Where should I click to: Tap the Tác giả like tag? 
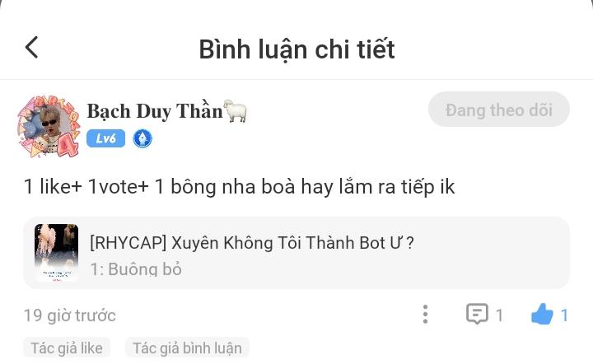(x=67, y=348)
